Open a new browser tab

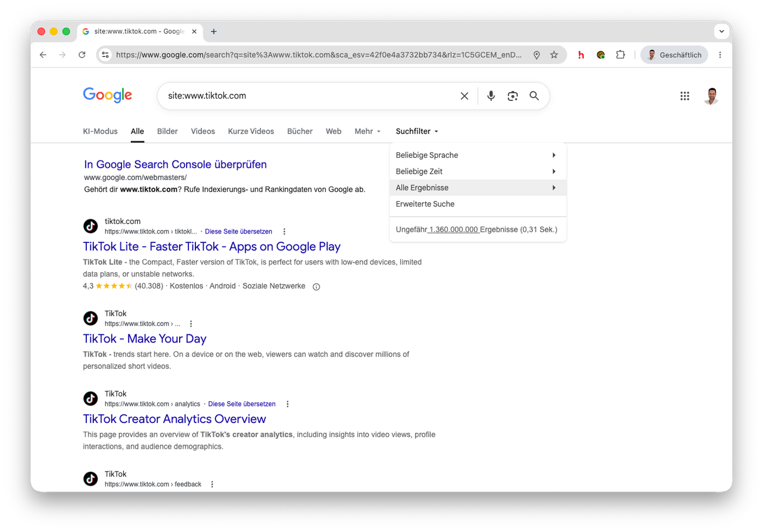[214, 31]
